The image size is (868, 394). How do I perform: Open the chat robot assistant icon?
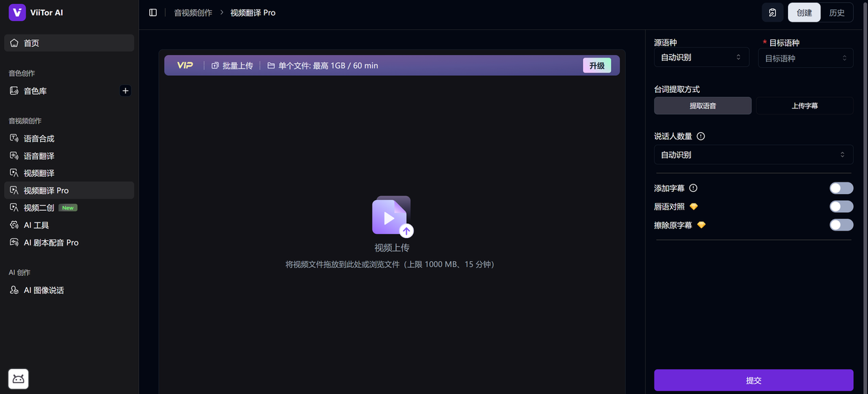click(x=18, y=379)
